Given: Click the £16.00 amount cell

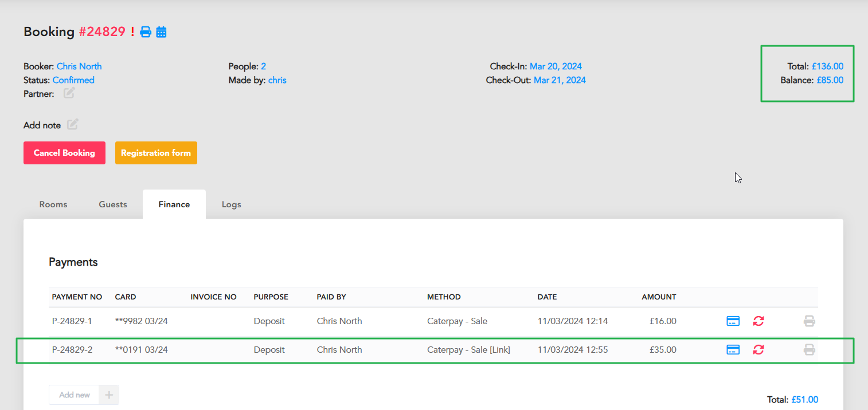Looking at the screenshot, I should (x=663, y=321).
